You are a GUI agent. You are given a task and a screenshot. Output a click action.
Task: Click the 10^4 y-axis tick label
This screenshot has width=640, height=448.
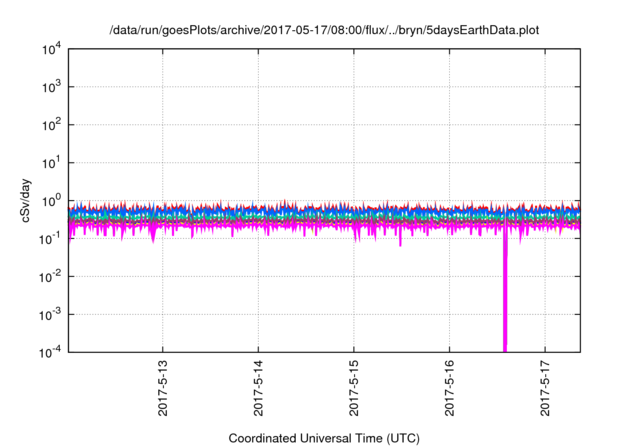(x=51, y=49)
